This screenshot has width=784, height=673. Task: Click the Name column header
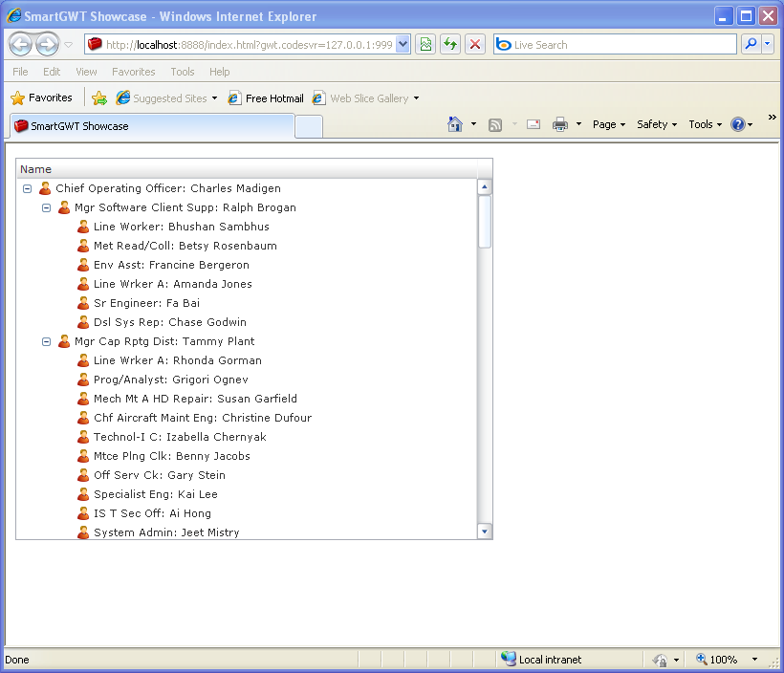point(247,169)
